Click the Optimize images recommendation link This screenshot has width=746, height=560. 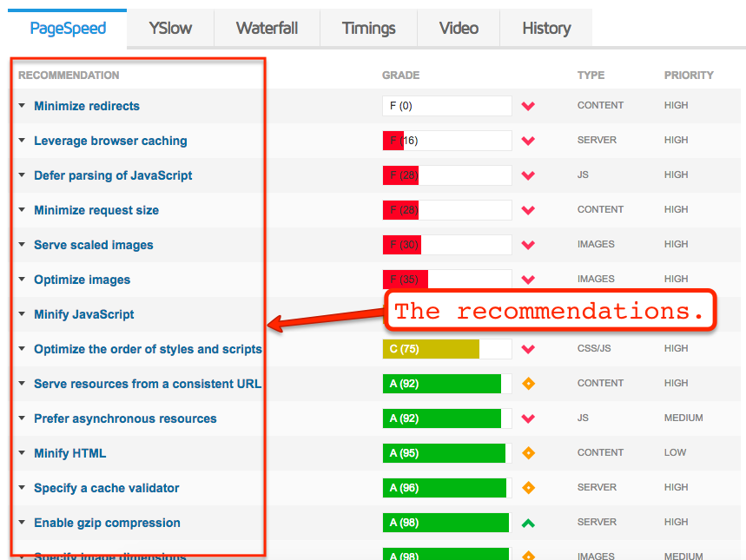(83, 280)
